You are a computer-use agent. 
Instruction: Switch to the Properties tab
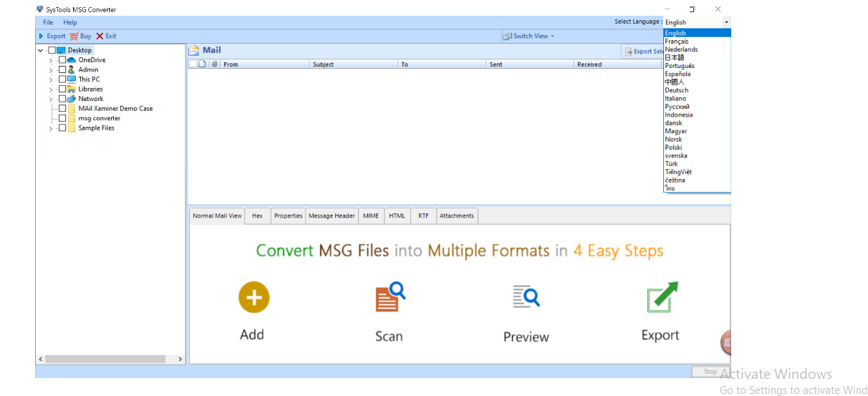288,216
